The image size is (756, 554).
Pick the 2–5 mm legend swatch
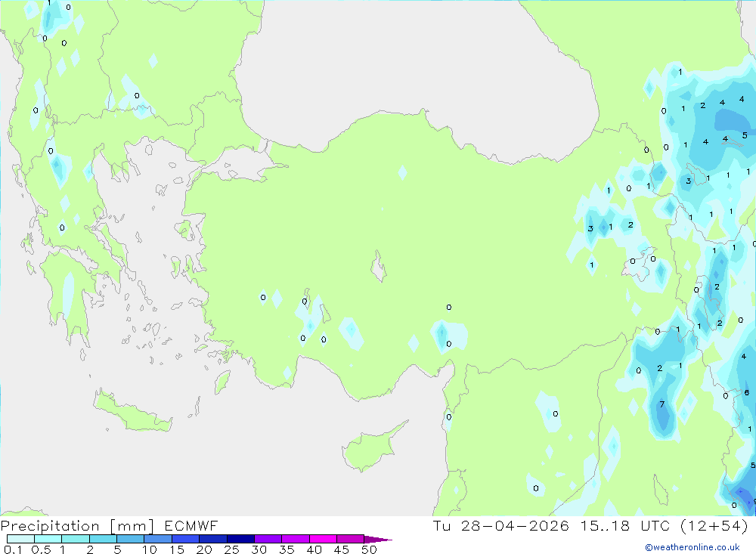tap(103, 539)
